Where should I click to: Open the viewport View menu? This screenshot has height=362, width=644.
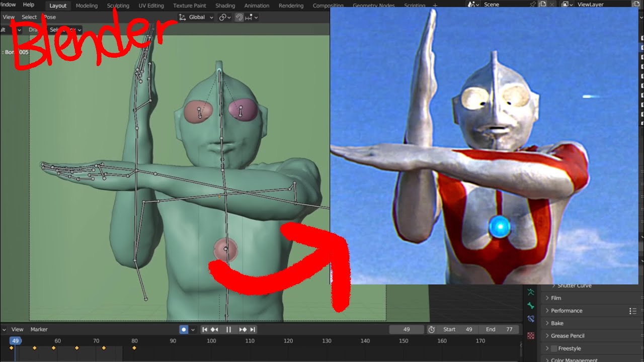[x=9, y=17]
